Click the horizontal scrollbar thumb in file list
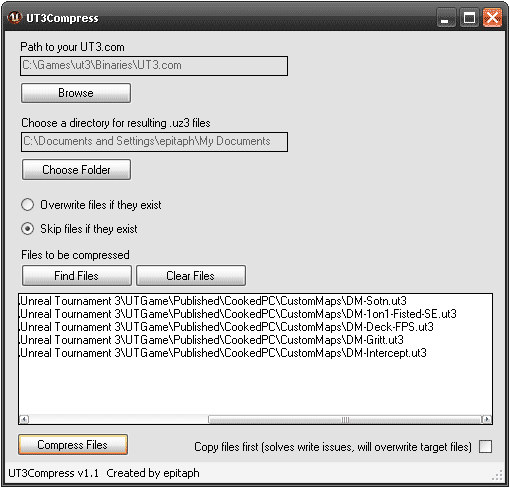 pos(345,419)
